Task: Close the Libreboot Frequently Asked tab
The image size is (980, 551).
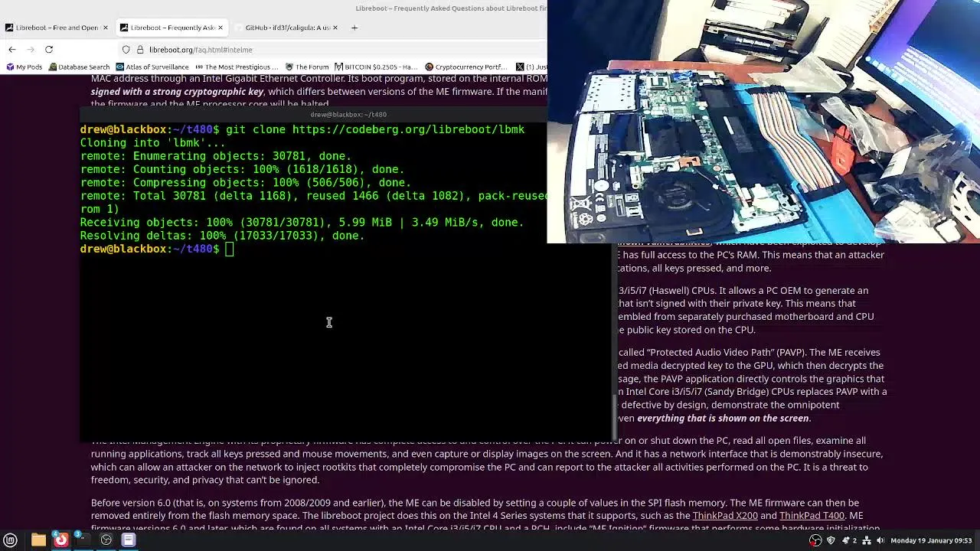Action: pos(220,28)
